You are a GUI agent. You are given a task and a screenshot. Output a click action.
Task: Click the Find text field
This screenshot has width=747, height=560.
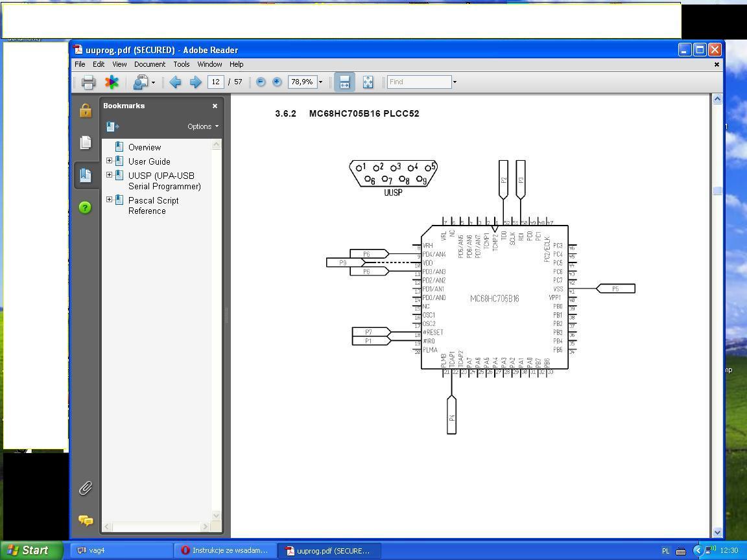(x=420, y=82)
